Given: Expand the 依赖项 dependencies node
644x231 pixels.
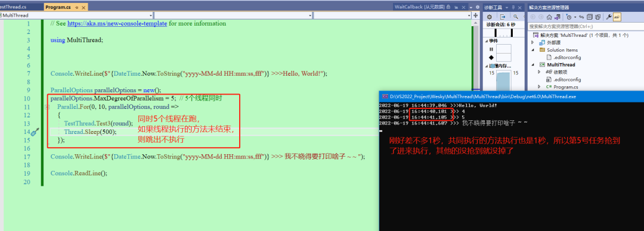Looking at the screenshot, I should click(539, 72).
